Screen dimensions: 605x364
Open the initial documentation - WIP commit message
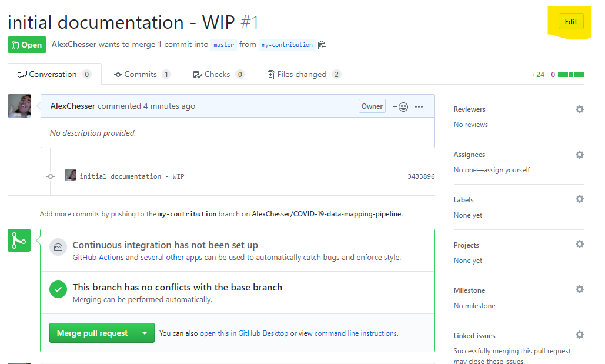click(132, 176)
